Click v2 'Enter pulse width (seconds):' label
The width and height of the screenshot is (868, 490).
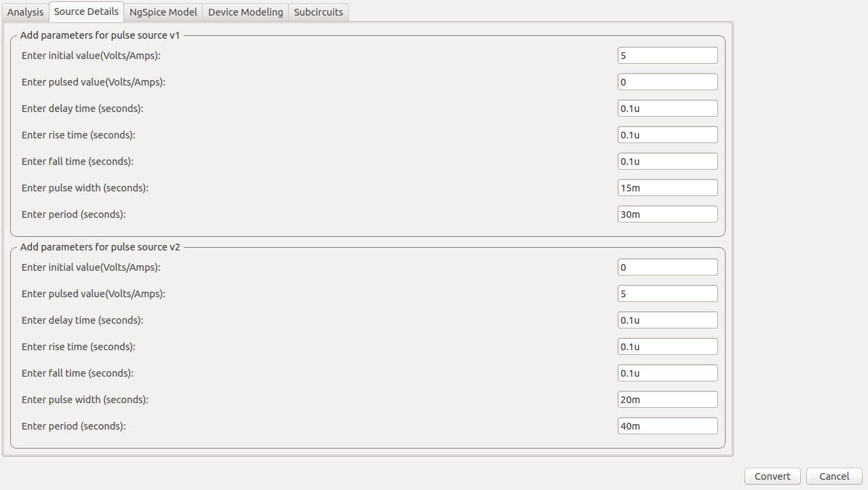85,400
